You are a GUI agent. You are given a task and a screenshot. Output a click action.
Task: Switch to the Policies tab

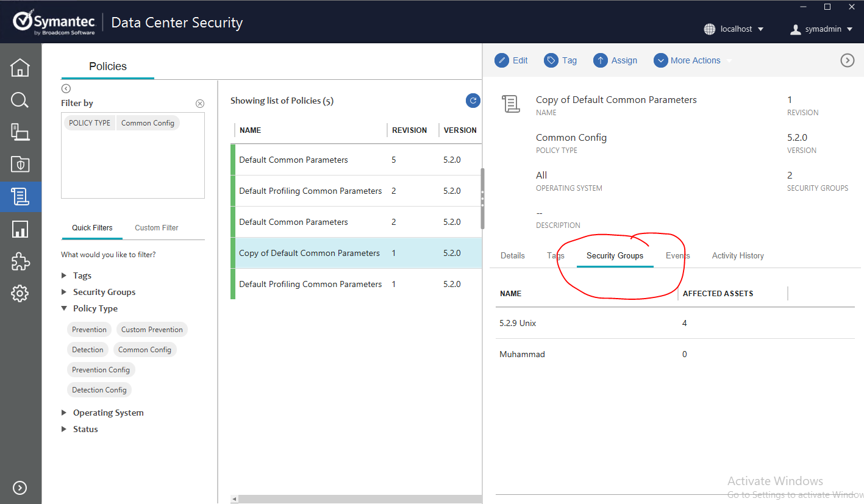coord(108,66)
